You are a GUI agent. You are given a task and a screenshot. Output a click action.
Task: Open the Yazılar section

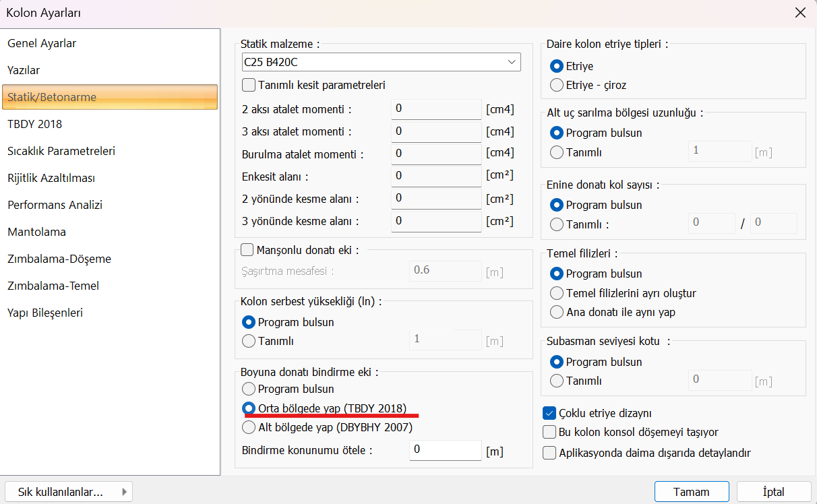click(110, 70)
